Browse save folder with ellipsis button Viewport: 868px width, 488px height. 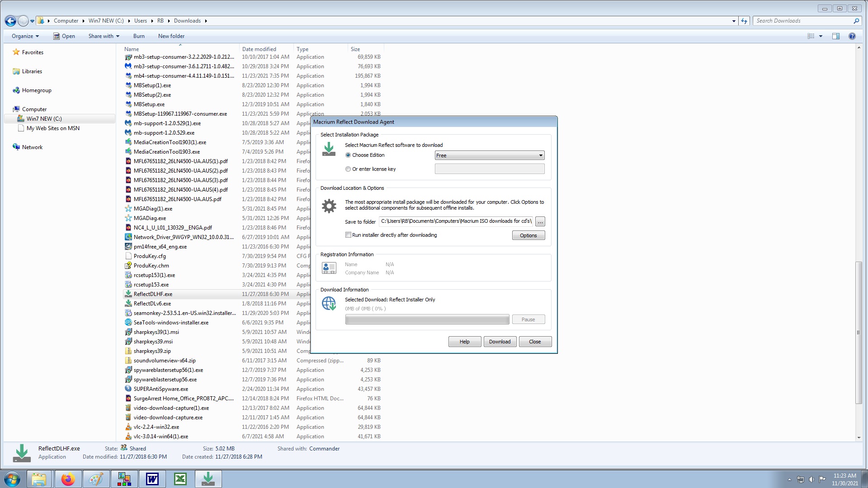click(x=540, y=221)
